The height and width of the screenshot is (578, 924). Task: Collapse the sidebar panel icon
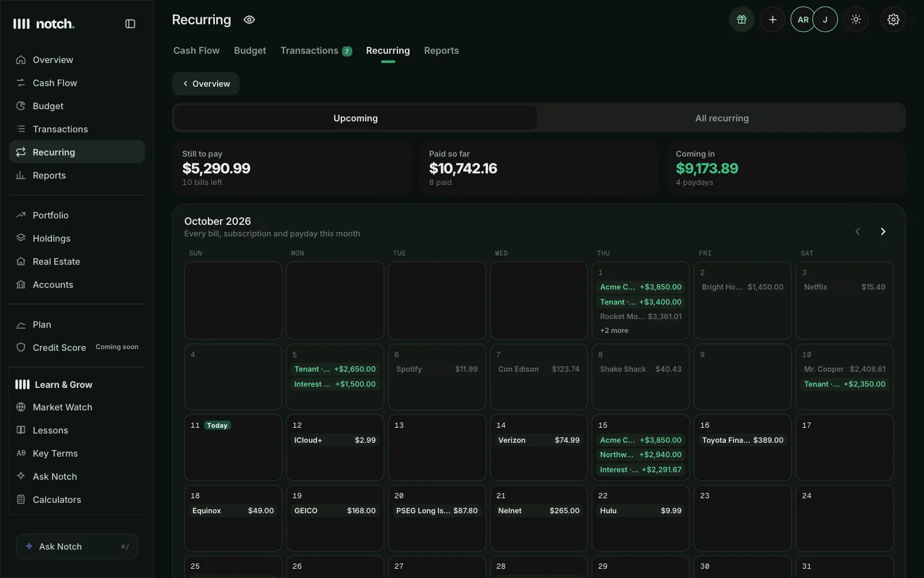coord(131,24)
